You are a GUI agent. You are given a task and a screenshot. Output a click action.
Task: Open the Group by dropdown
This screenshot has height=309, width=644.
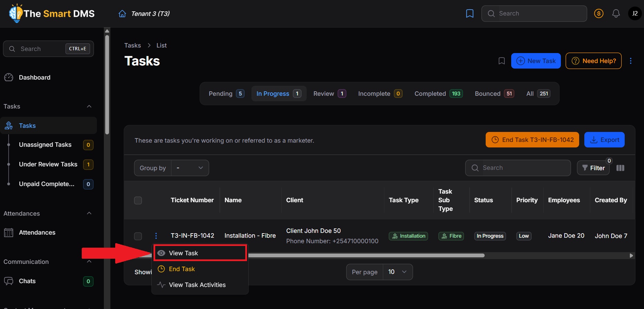click(x=190, y=168)
